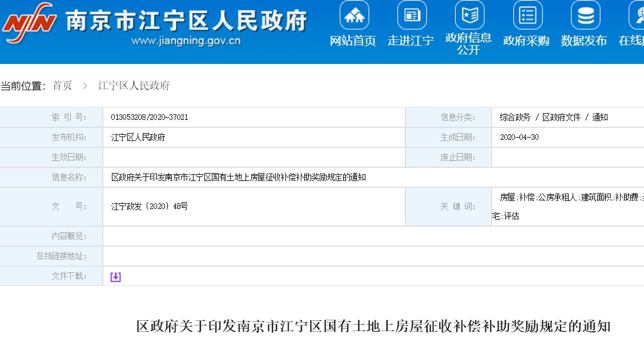This screenshot has width=644, height=338.
Task: Open 江宁区人民政府 breadcrumb link
Action: tap(134, 86)
